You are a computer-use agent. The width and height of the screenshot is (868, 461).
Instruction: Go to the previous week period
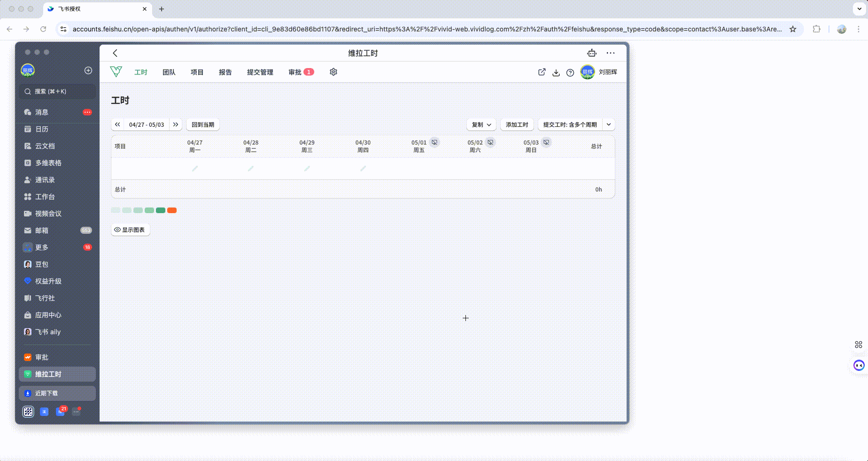(x=117, y=124)
